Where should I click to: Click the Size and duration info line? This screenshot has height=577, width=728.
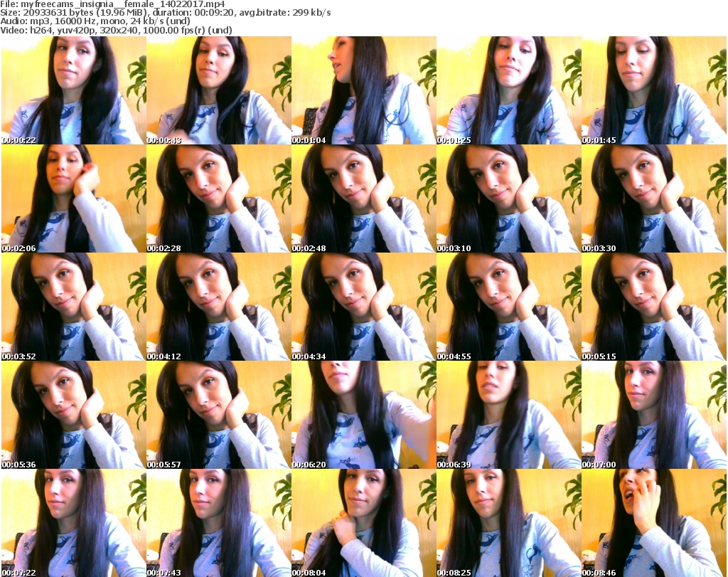[x=165, y=13]
